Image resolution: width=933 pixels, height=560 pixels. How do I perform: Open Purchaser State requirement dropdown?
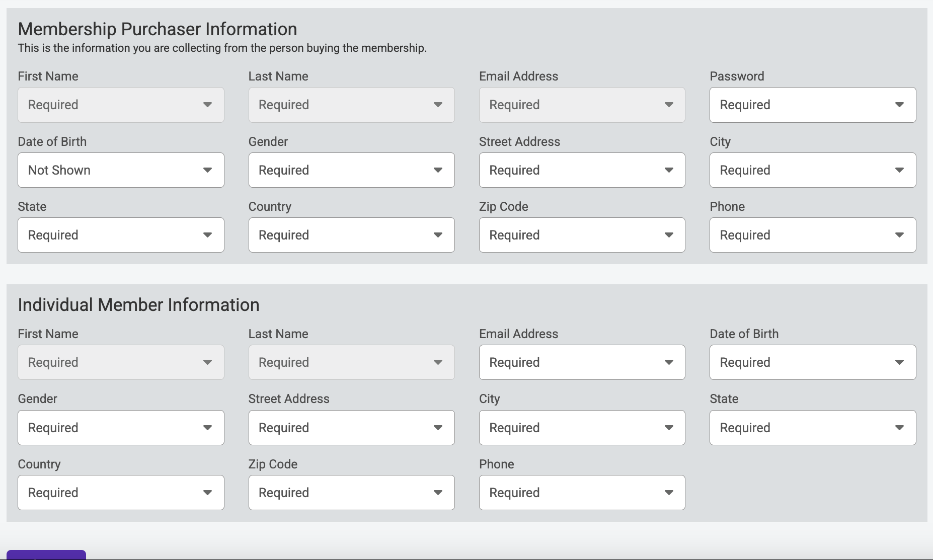pos(121,235)
